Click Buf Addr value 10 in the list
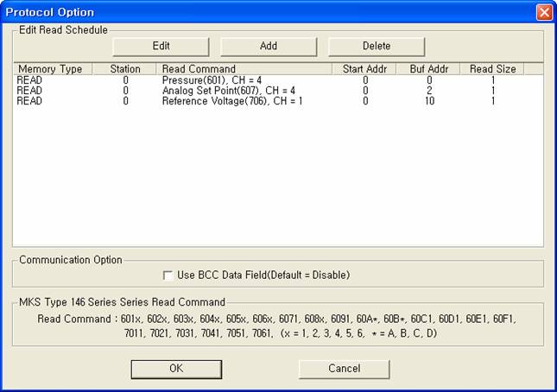The height and width of the screenshot is (392, 557). 428,101
